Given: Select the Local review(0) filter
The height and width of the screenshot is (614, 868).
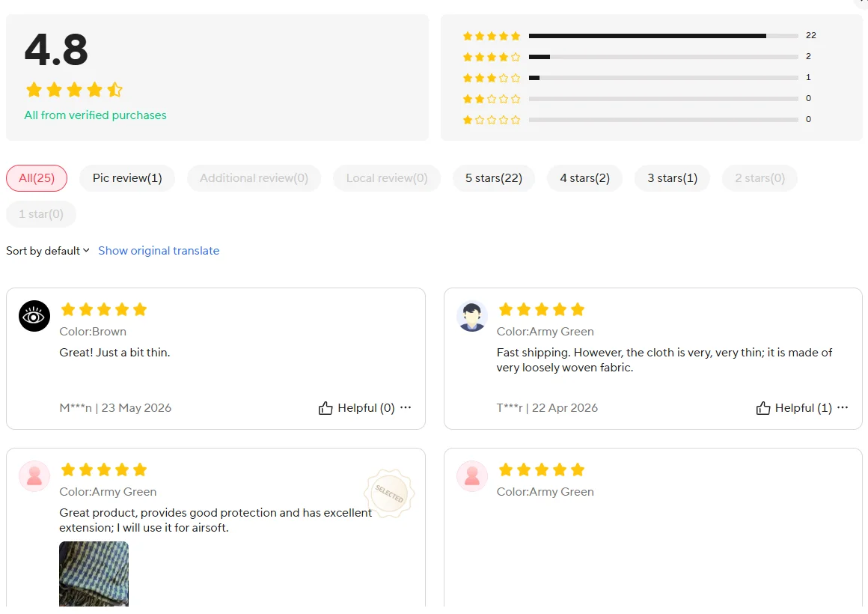Looking at the screenshot, I should 387,178.
